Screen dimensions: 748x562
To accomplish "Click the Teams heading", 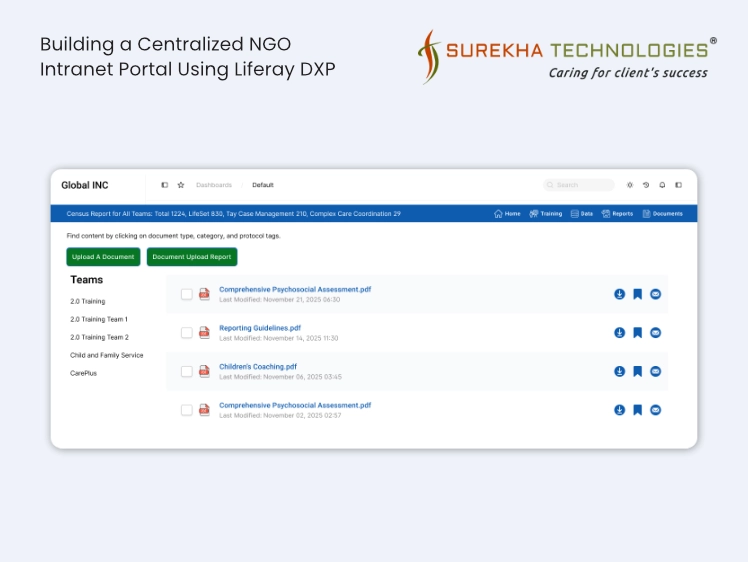I will pyautogui.click(x=86, y=280).
